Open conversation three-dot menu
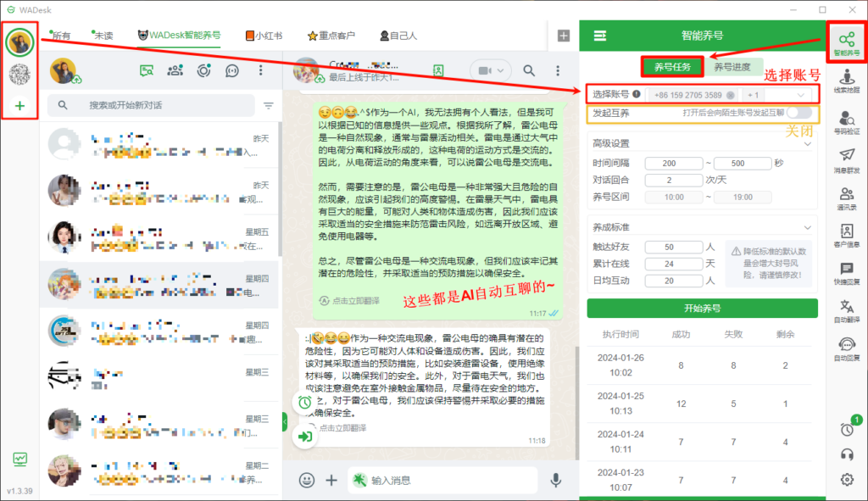Screen dimensions: 868x501 tap(558, 70)
